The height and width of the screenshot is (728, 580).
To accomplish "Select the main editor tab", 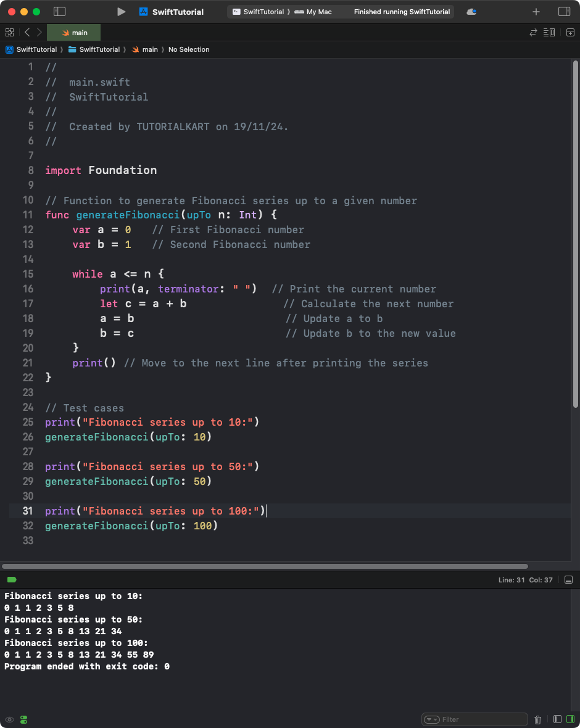I will click(73, 32).
